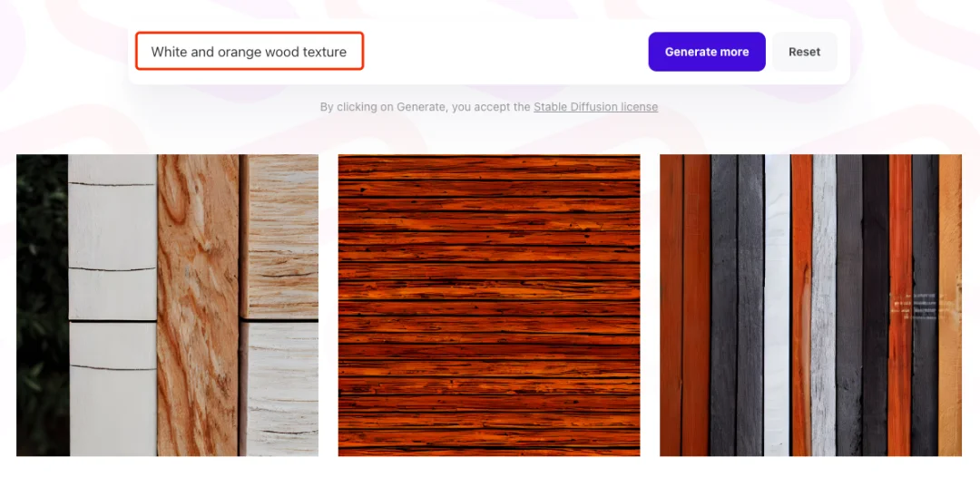The width and height of the screenshot is (980, 477).
Task: Click the purple Generate more button
Action: 706,52
